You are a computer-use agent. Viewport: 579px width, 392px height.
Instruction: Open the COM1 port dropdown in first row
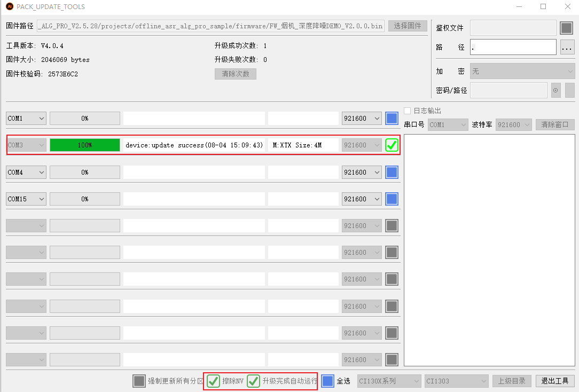26,119
